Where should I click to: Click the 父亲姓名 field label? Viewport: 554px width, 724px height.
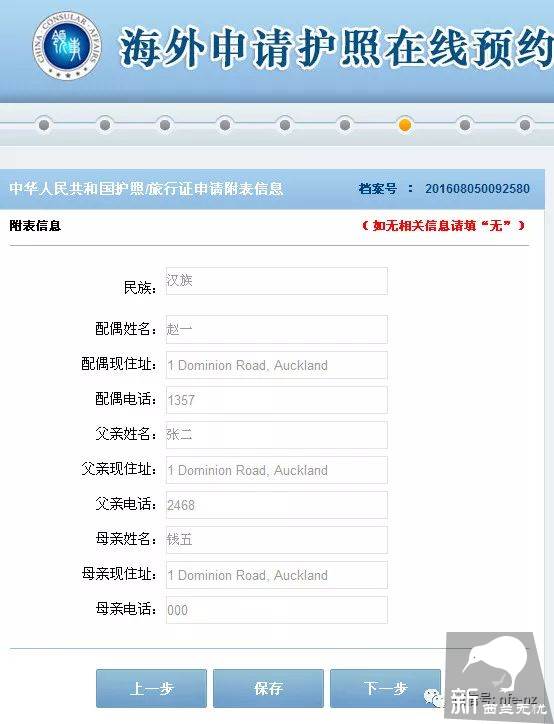(126, 434)
